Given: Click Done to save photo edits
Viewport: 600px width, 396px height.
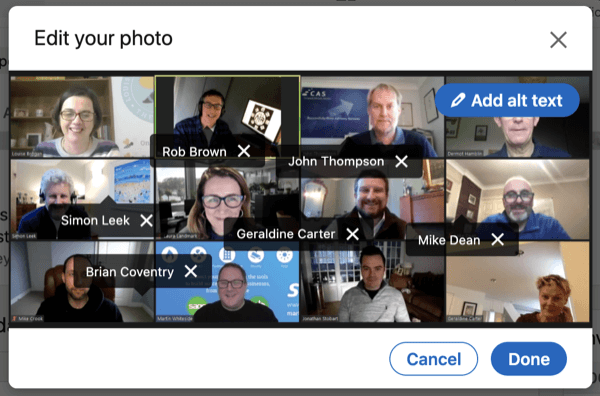Looking at the screenshot, I should pos(529,359).
